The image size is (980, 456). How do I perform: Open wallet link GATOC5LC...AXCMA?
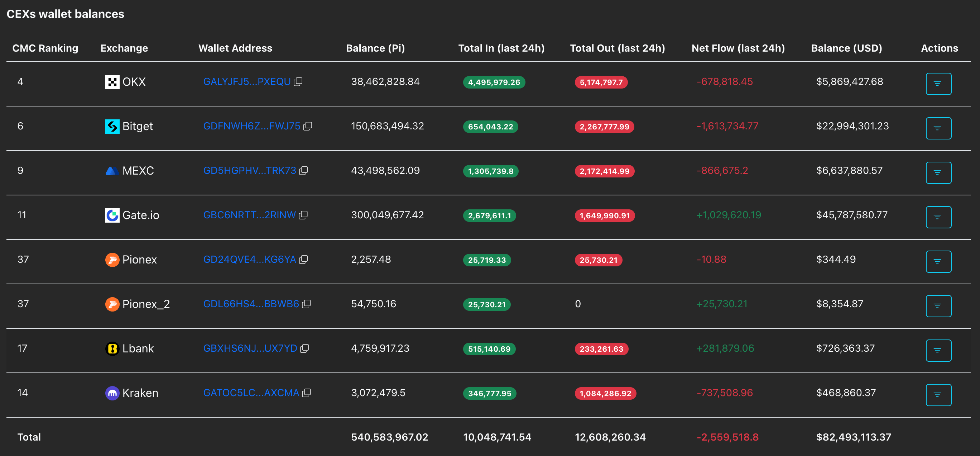click(251, 393)
